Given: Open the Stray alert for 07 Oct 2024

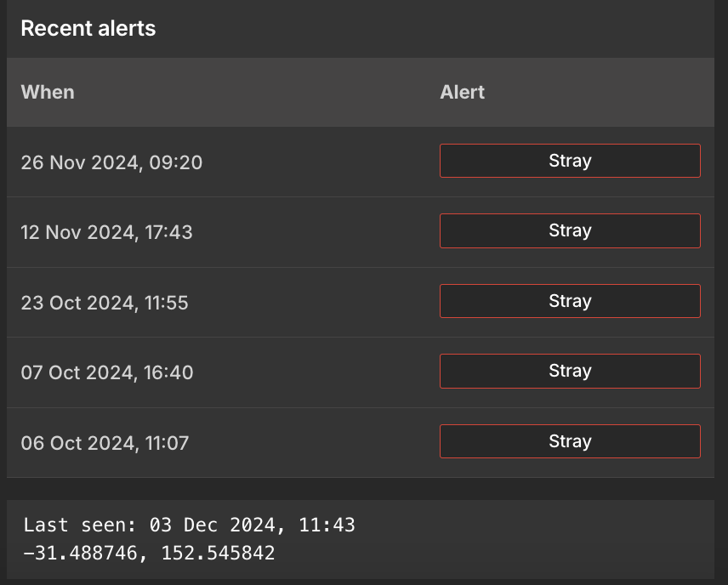Looking at the screenshot, I should pyautogui.click(x=570, y=371).
